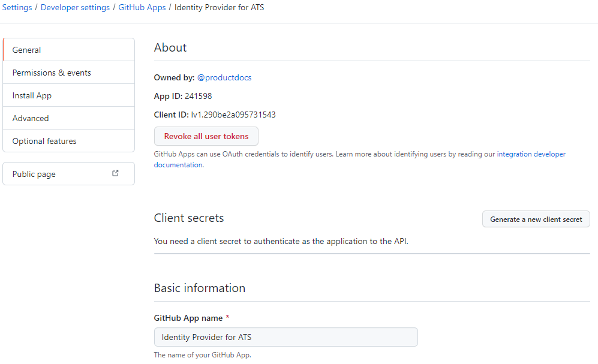598x364 pixels.
Task: Click Identity Provider for ATS in the breadcrumb
Action: click(219, 8)
